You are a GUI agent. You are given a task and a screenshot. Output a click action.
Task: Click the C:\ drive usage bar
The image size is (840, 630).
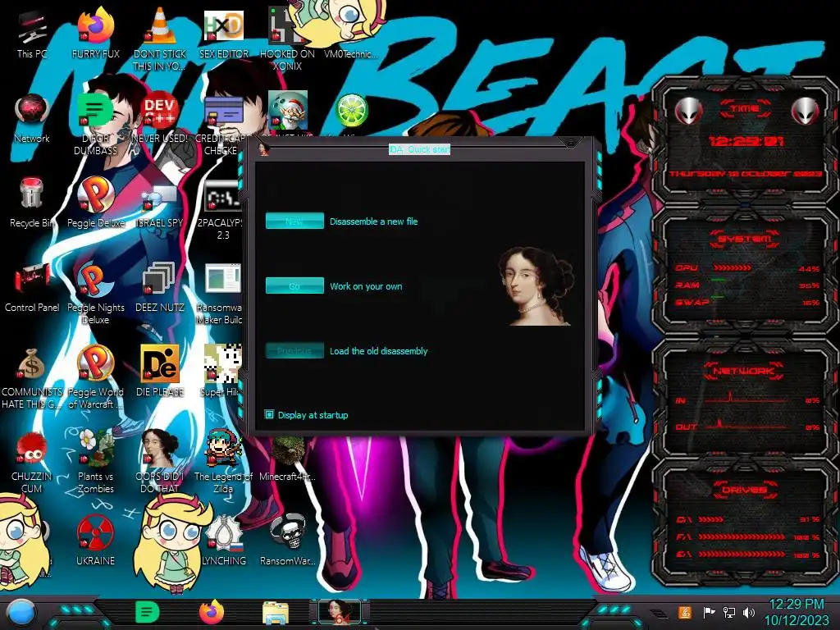point(711,519)
